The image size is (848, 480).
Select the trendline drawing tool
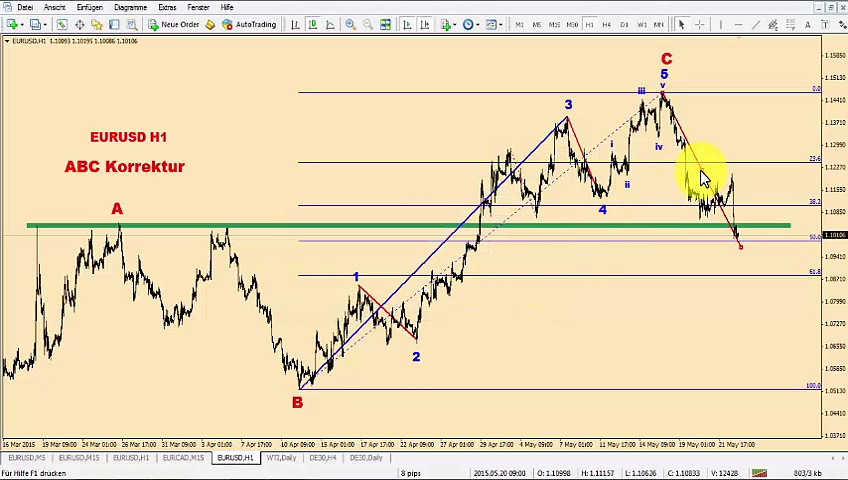[x=755, y=24]
